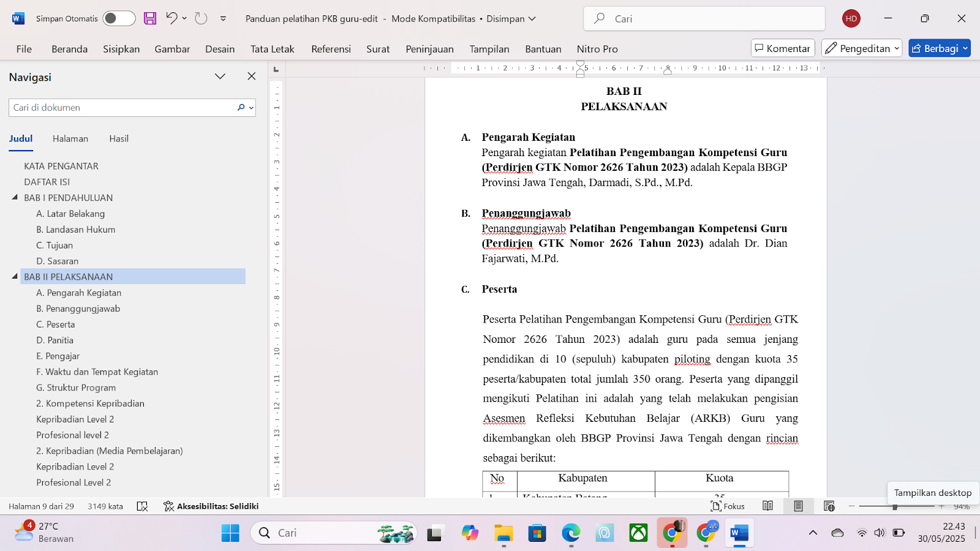
Task: Open the Surat tab
Action: (x=378, y=49)
